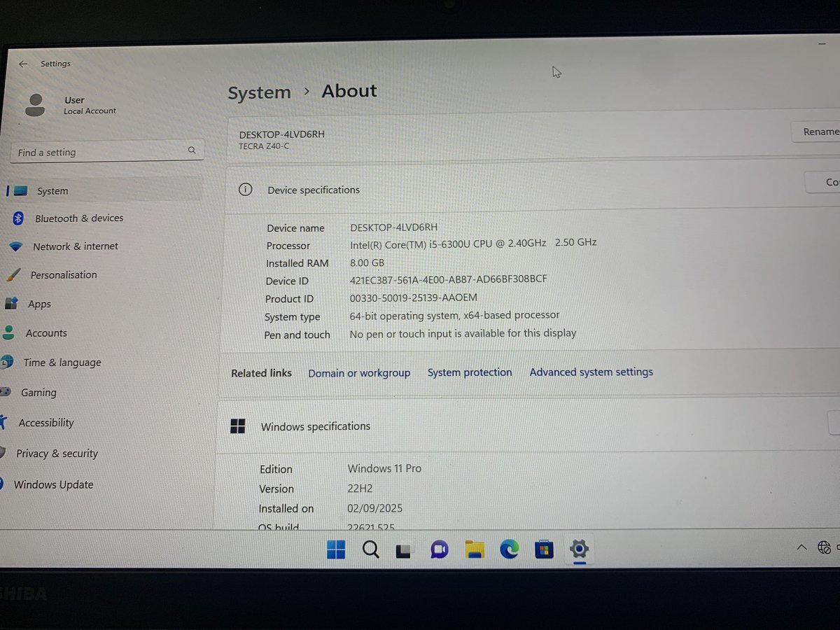
Task: Click the Time & language clock icon
Action: [6, 363]
